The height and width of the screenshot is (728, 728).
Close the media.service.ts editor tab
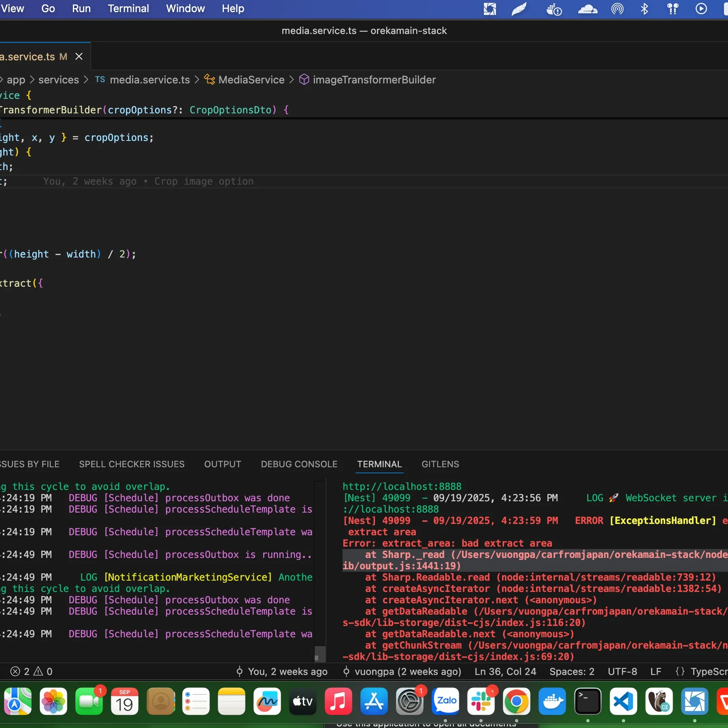point(79,57)
